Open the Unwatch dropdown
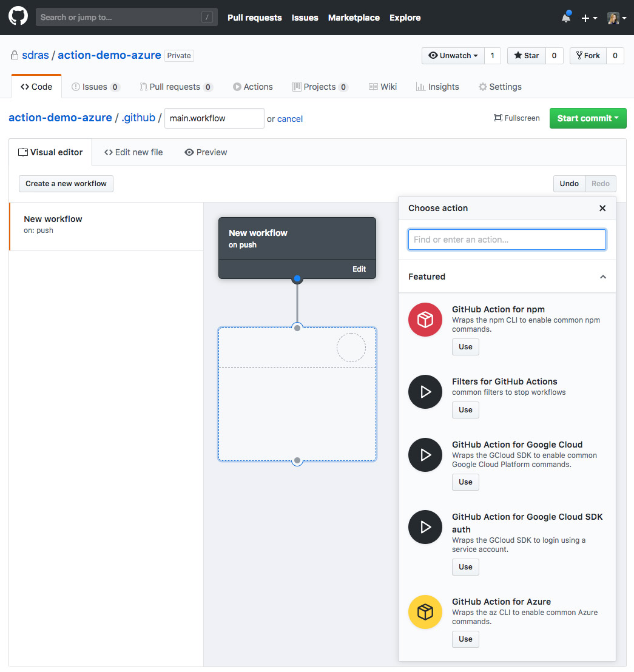This screenshot has width=634, height=672. pos(453,56)
